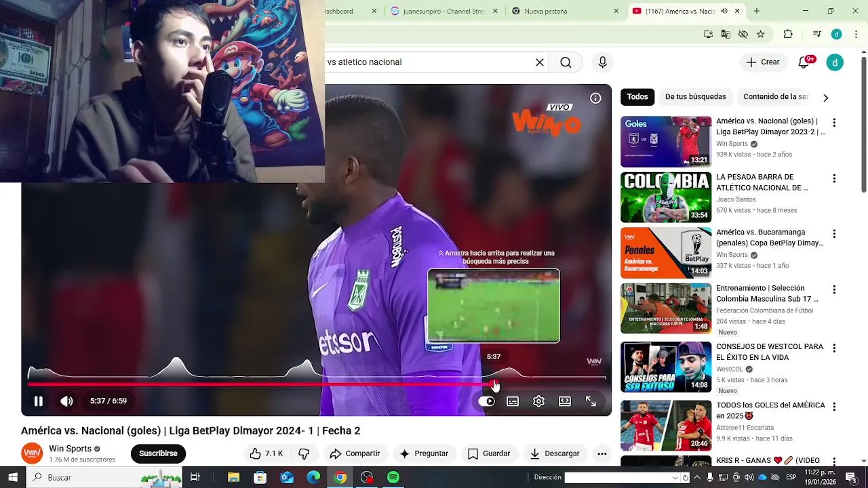Click the translate page icon
Image resolution: width=868 pixels, height=488 pixels.
point(726,34)
